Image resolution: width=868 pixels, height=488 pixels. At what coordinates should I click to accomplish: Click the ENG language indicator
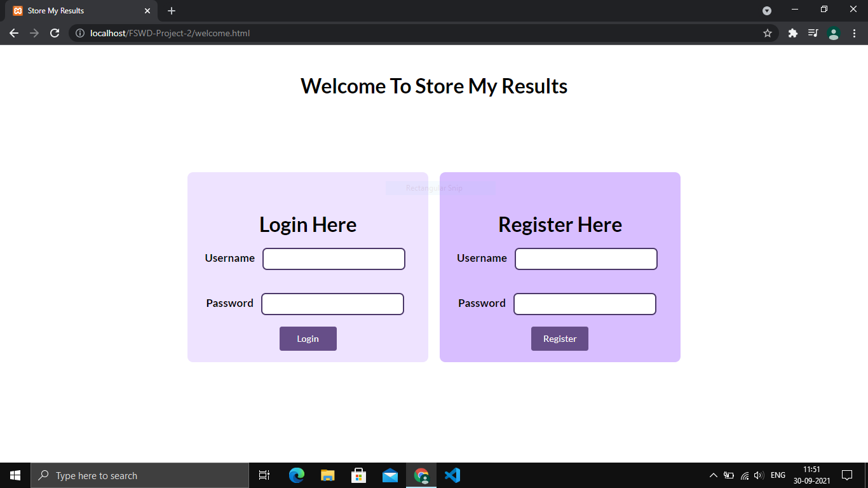[777, 475]
